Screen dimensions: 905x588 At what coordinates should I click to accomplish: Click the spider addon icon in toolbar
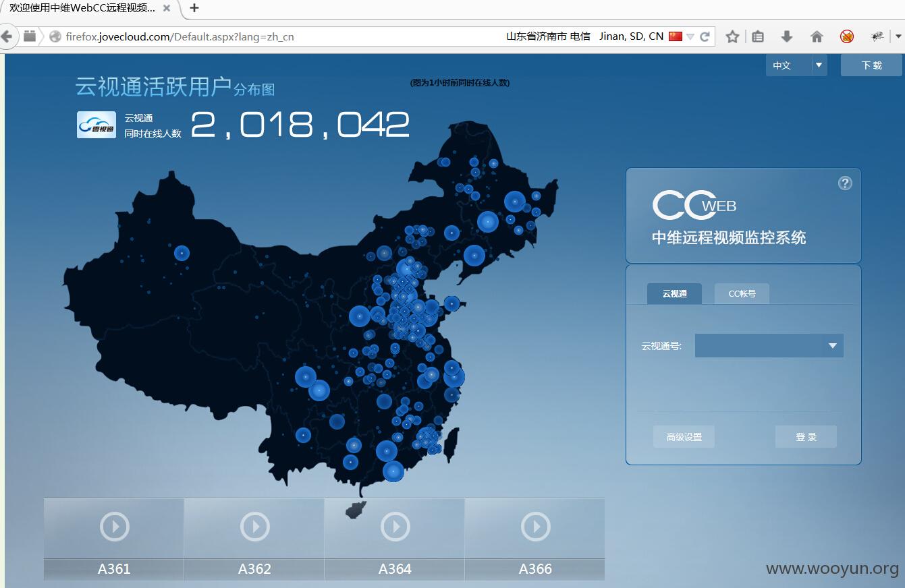pos(877,36)
